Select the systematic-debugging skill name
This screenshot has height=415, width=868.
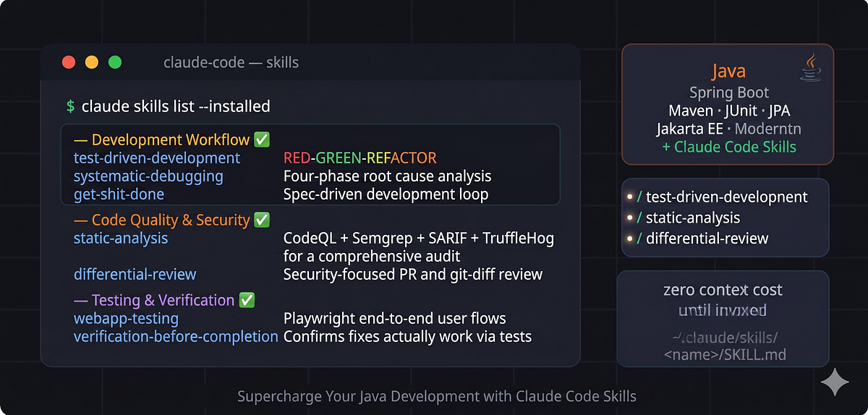coord(148,176)
